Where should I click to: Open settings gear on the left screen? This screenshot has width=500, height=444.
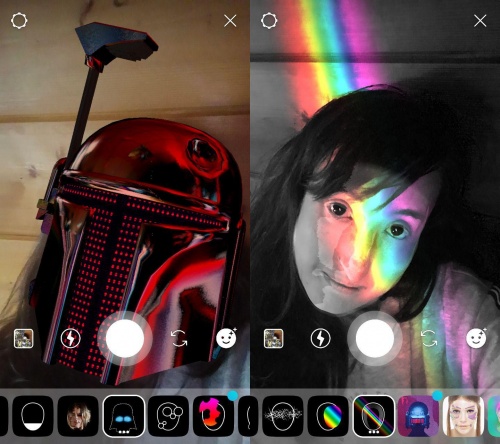tap(19, 21)
